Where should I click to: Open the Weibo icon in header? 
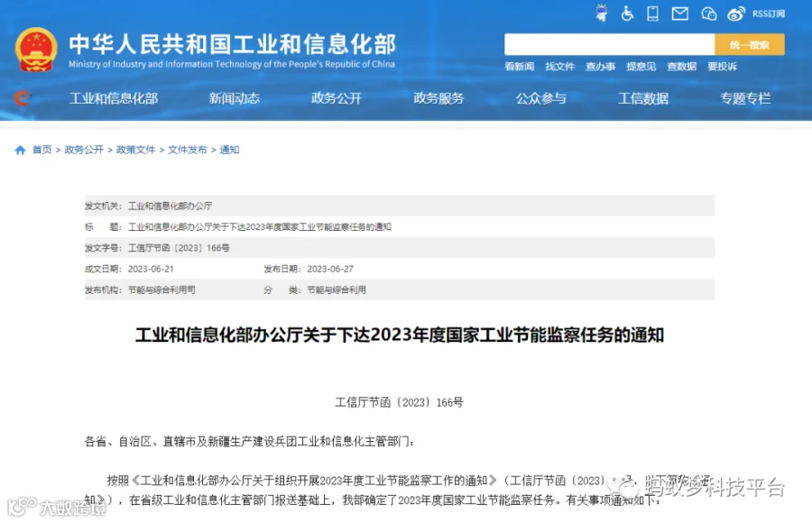click(x=736, y=14)
